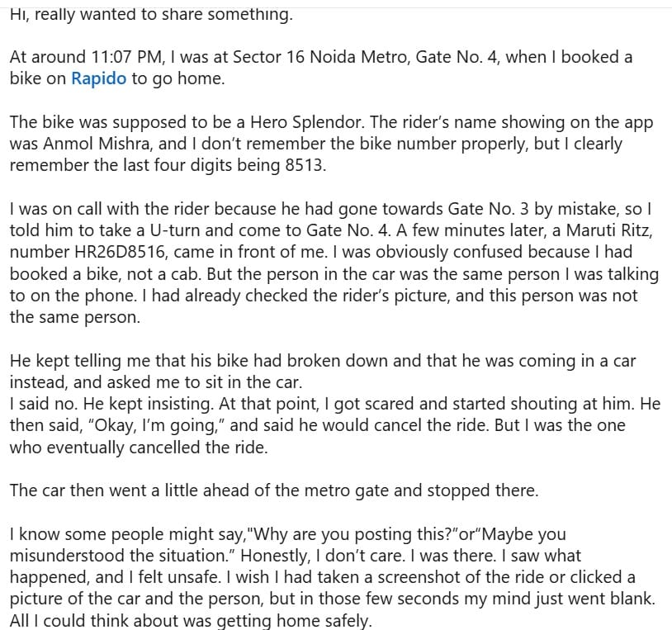672x630 pixels.
Task: Click the words 'Honestly, I don't care.'
Action: tap(323, 556)
